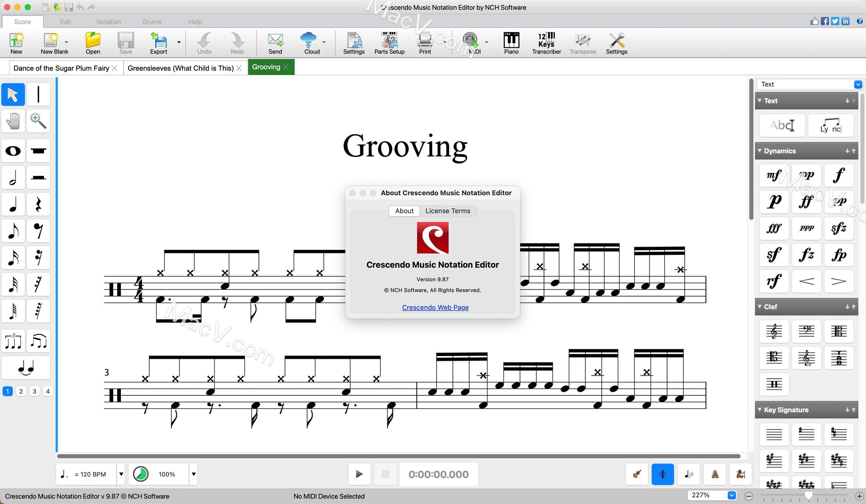Viewport: 866px width, 504px height.
Task: Select the mf dynamics marking
Action: pos(774,174)
